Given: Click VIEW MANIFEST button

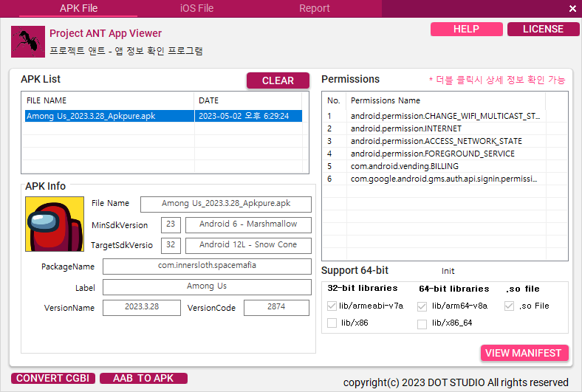Looking at the screenshot, I should click(524, 353).
